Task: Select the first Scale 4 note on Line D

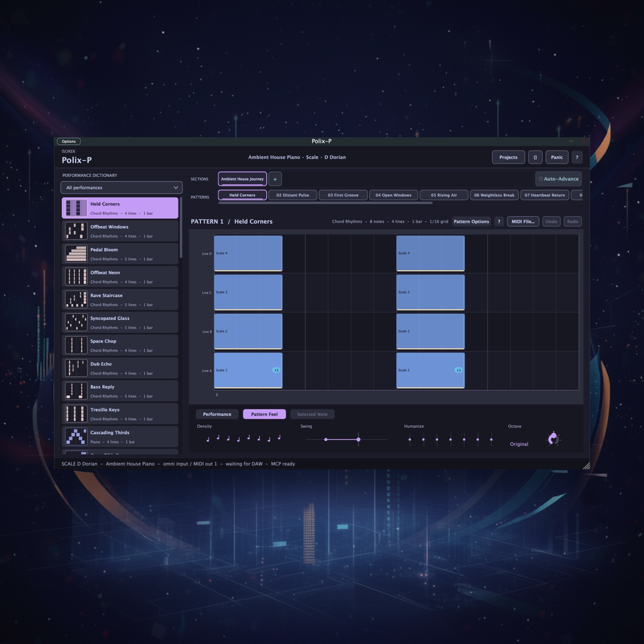Action: [248, 254]
